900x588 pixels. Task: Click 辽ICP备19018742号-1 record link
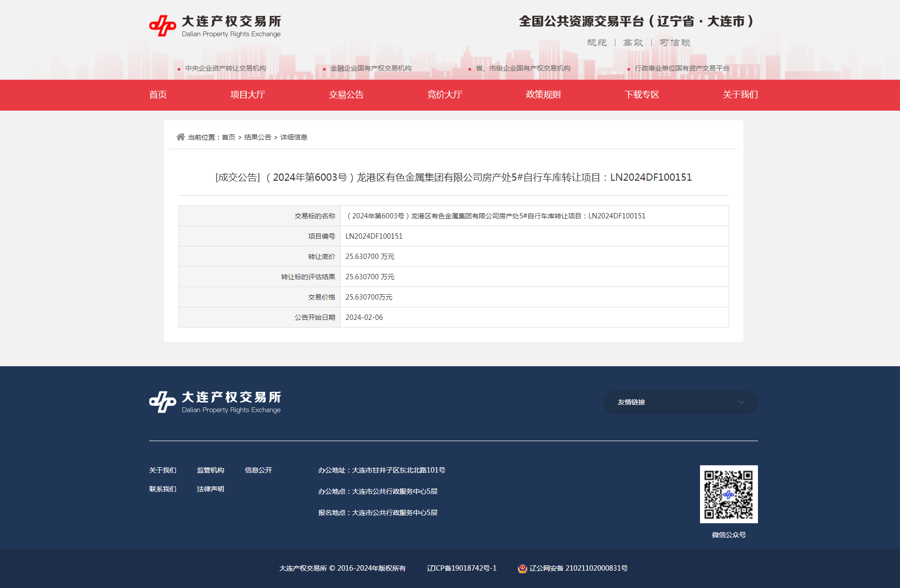tap(462, 568)
